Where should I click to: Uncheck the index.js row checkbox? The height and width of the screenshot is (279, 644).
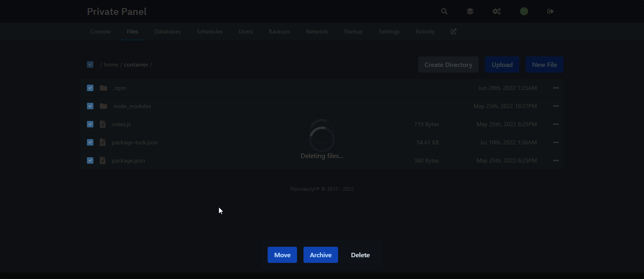(90, 124)
